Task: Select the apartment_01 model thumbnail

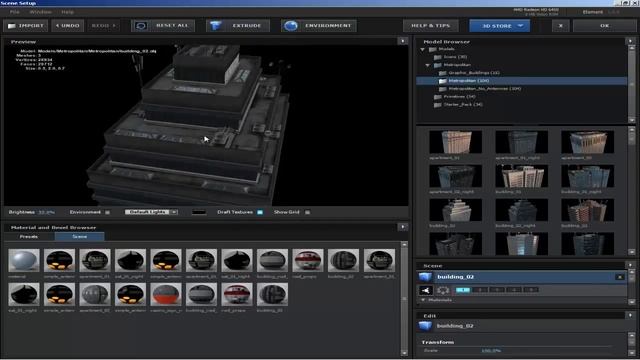Action: point(456,142)
